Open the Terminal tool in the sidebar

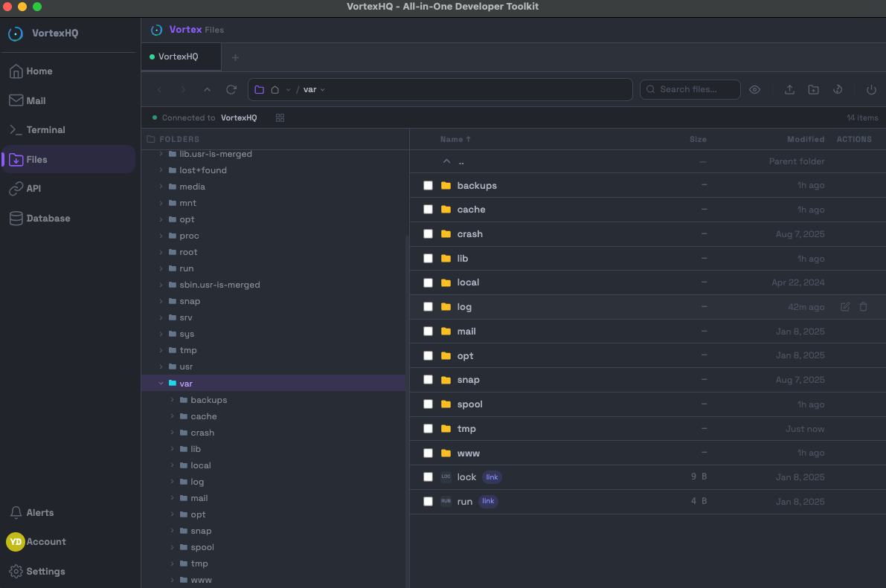[x=45, y=129]
